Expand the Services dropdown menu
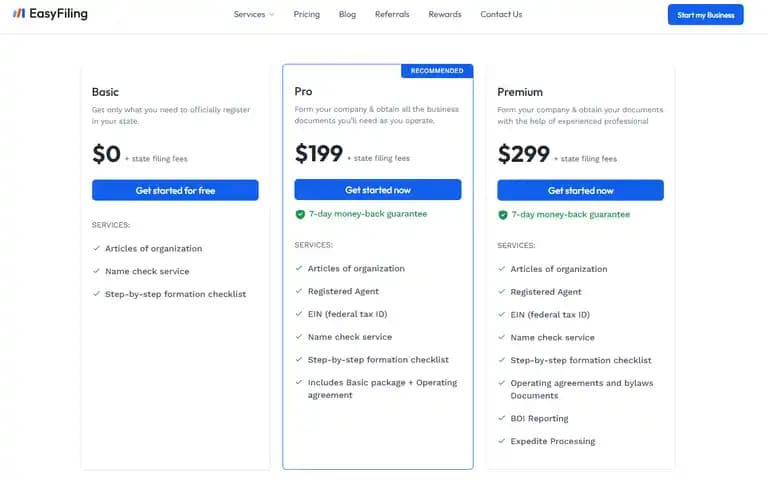The width and height of the screenshot is (768, 480). (254, 14)
